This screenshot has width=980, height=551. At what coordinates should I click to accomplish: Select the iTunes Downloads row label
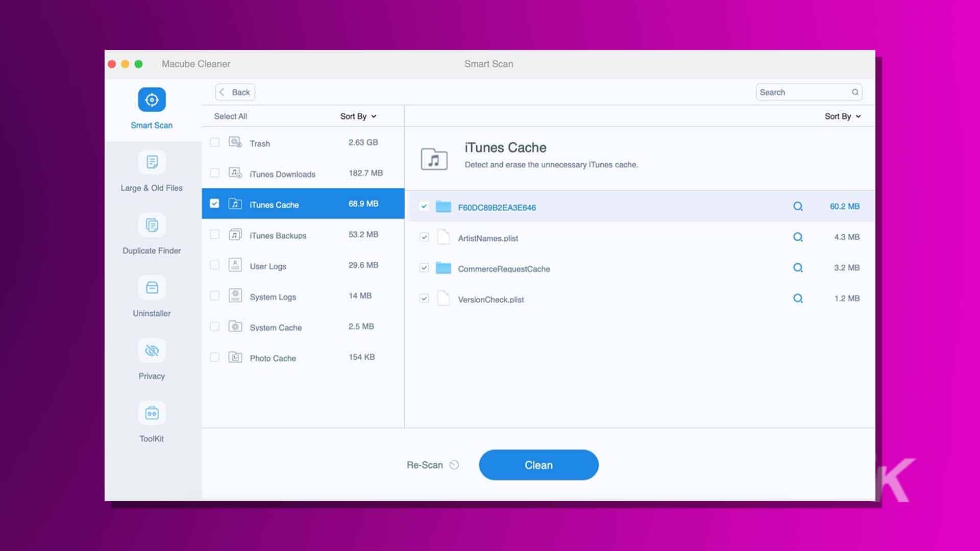click(x=282, y=174)
